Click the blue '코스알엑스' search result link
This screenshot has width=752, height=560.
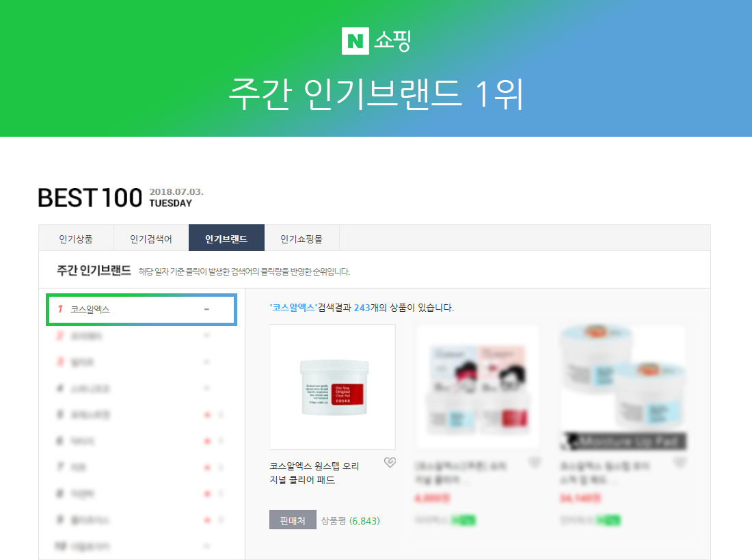(x=293, y=308)
